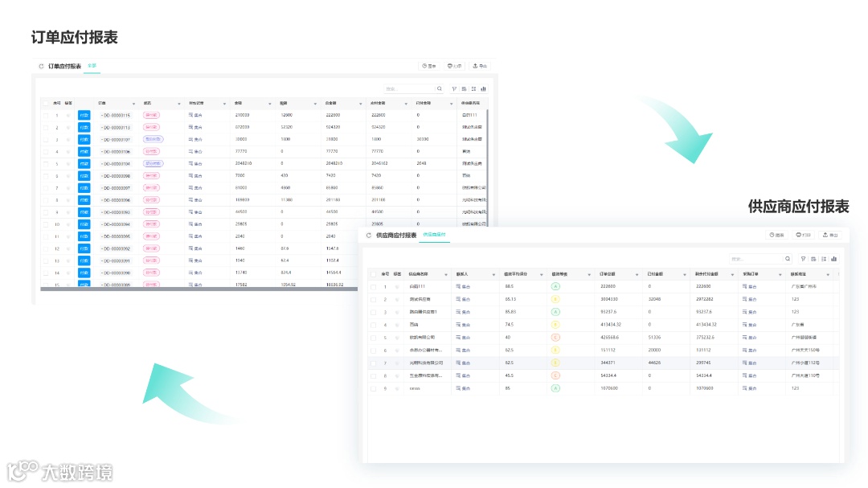Click icon left of bar chart, order report
Viewport: 868px width, 488px height.
[x=474, y=88]
